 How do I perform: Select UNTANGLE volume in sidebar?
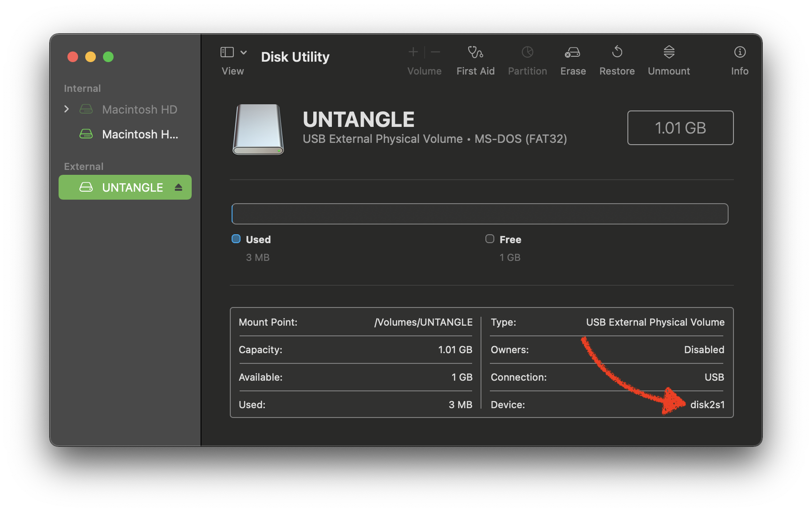coord(125,187)
